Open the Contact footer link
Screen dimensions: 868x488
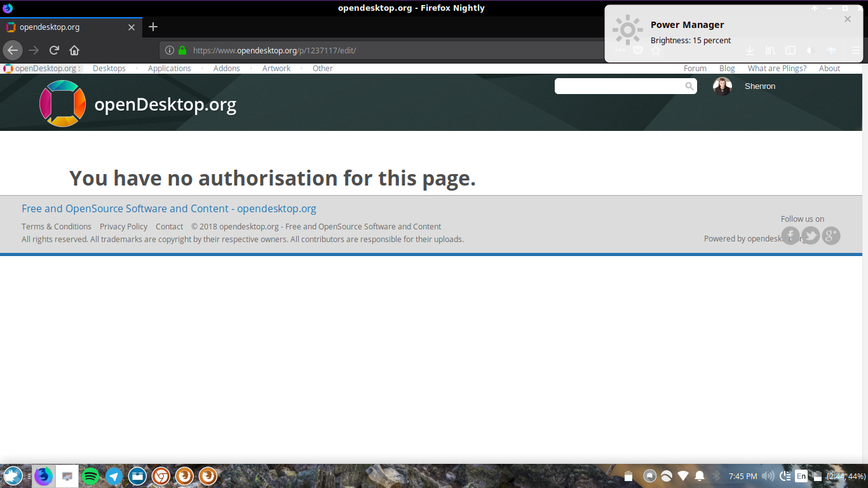(169, 227)
